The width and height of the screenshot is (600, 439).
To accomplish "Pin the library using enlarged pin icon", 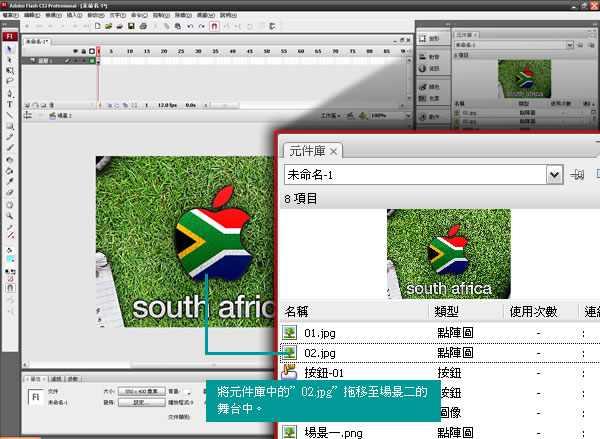I will [x=577, y=175].
